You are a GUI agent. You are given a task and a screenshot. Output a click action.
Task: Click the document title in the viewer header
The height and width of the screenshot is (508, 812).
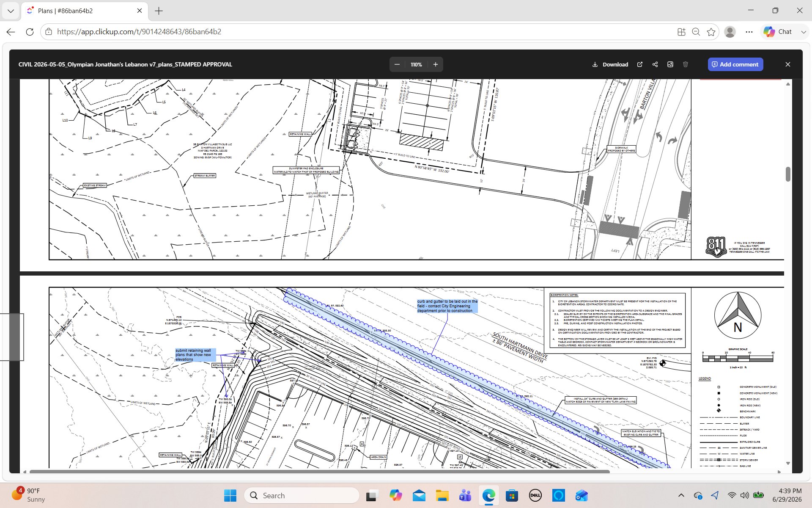coord(125,64)
